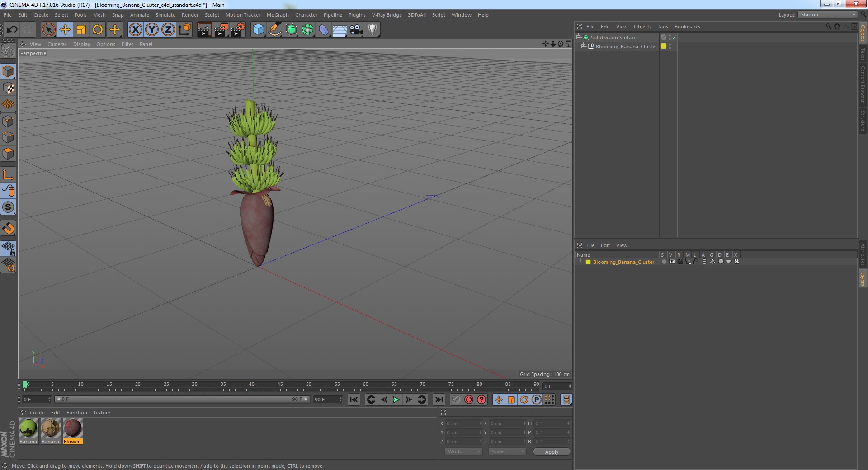This screenshot has width=868, height=470.
Task: Switch to Points mode
Action: (x=8, y=121)
